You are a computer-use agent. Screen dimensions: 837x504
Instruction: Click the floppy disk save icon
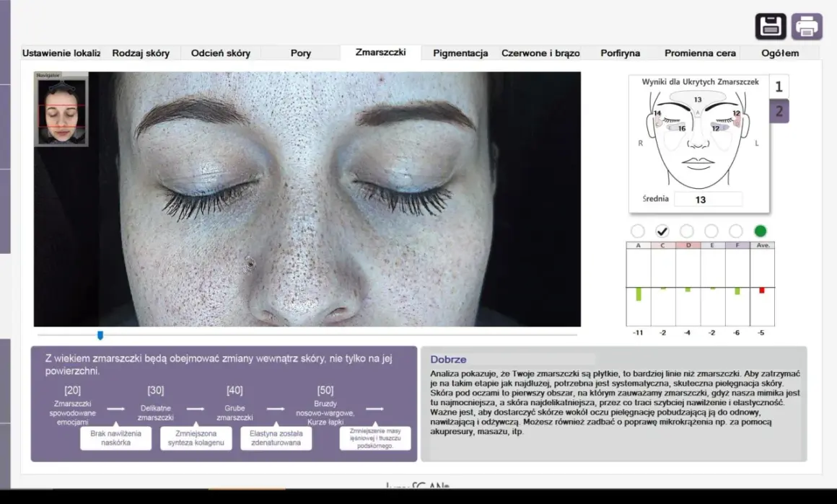[x=771, y=26]
